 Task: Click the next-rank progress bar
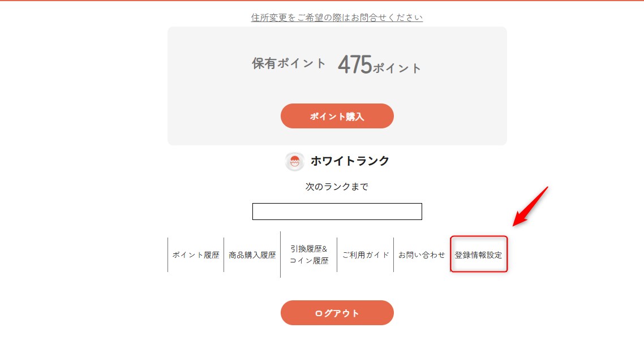337,212
